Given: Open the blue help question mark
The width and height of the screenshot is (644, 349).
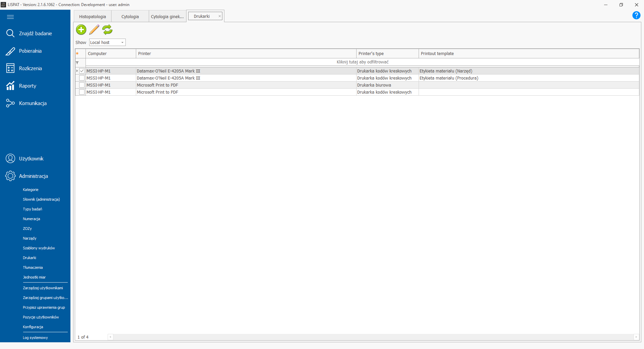Looking at the screenshot, I should (636, 15).
